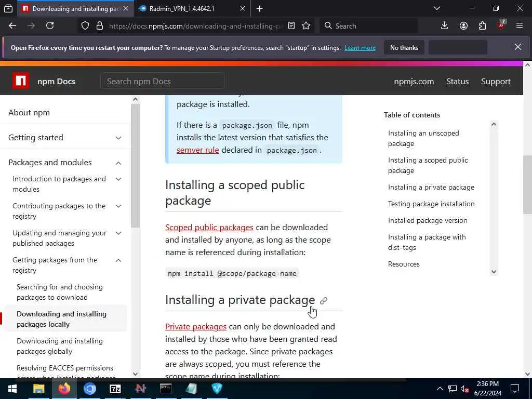Click the Firefox Search box
Image resolution: width=532 pixels, height=399 pixels.
pos(368,26)
